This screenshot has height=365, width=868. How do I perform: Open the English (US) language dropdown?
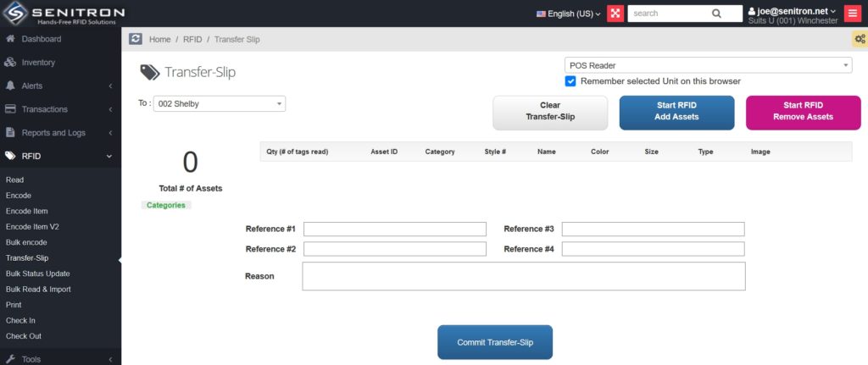(569, 14)
